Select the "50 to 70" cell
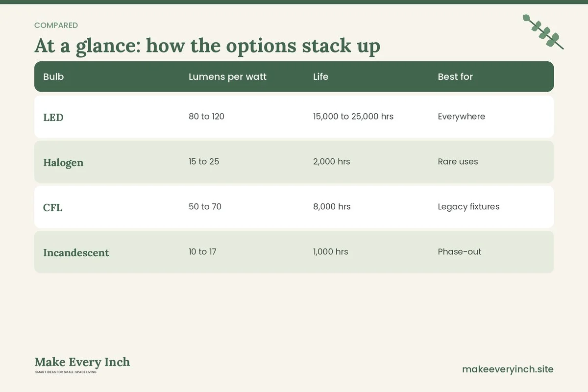Image resolution: width=588 pixels, height=392 pixels. pyautogui.click(x=205, y=207)
